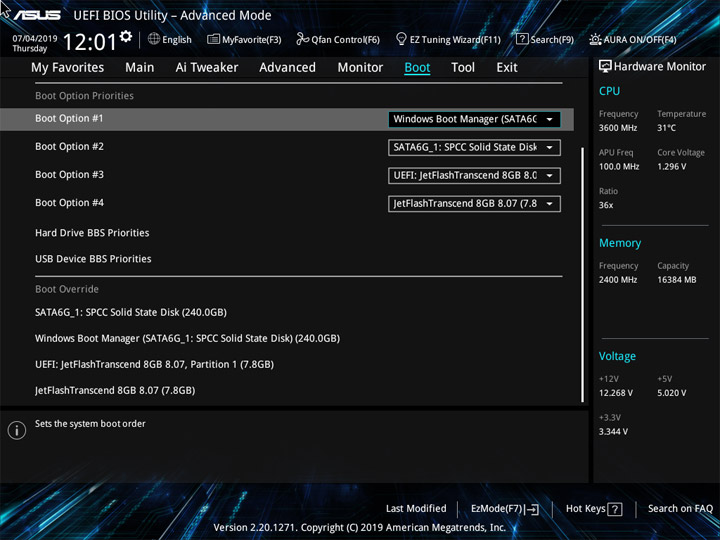Click the Last Modified button
The height and width of the screenshot is (540, 720).
point(416,508)
